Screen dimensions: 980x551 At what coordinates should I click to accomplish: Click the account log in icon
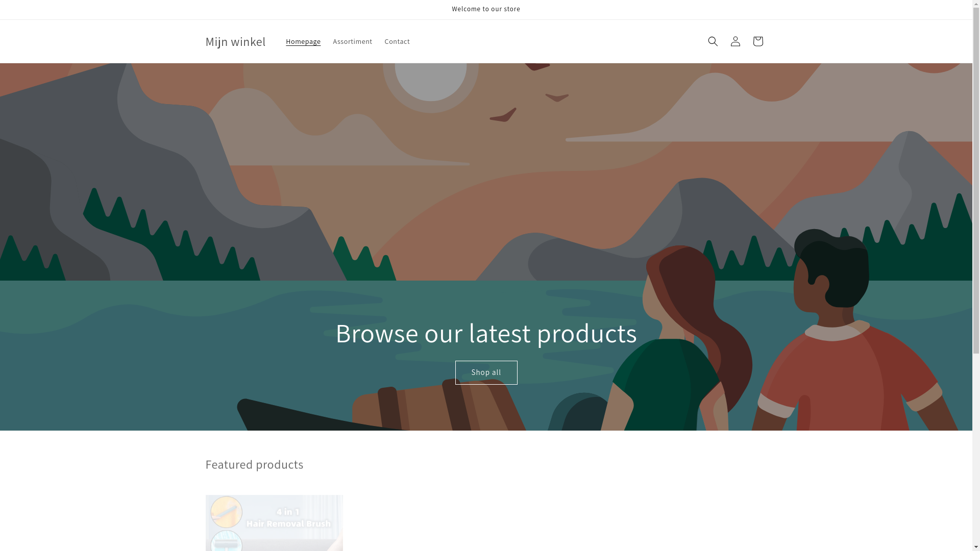735,41
